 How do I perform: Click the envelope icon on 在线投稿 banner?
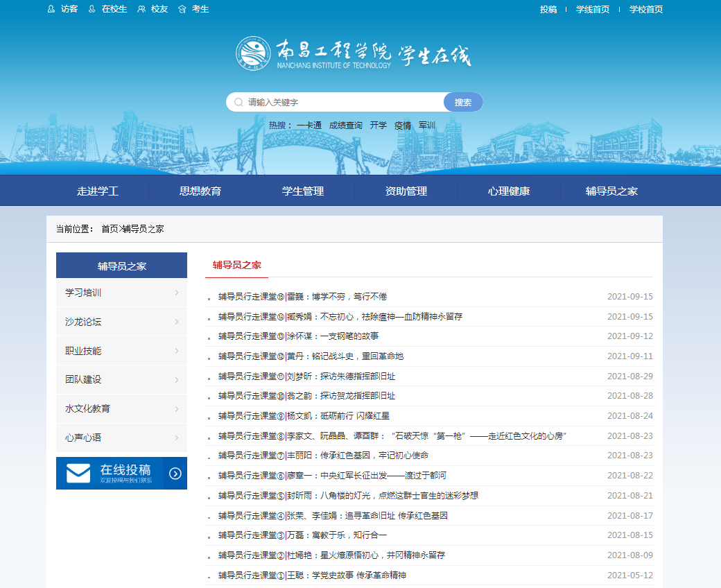point(78,473)
